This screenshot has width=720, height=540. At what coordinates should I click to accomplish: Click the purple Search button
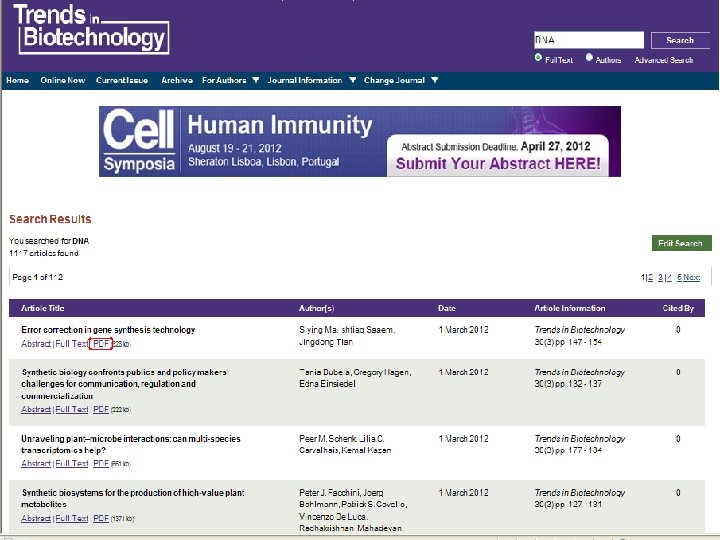click(680, 40)
